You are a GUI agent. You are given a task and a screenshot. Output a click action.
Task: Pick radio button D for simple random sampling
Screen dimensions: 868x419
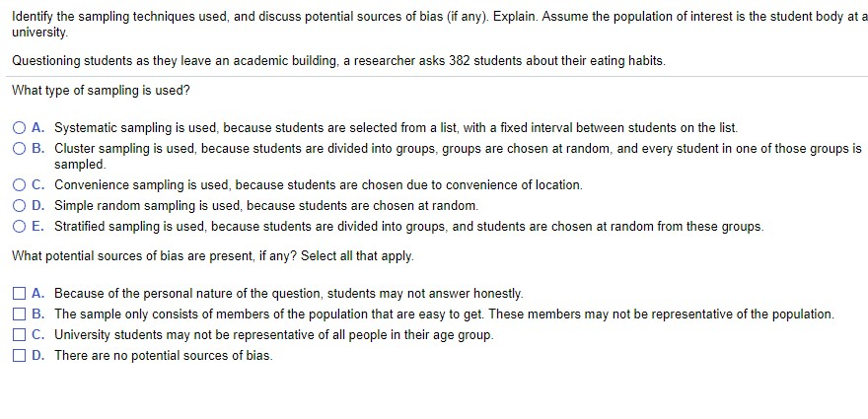click(x=20, y=206)
